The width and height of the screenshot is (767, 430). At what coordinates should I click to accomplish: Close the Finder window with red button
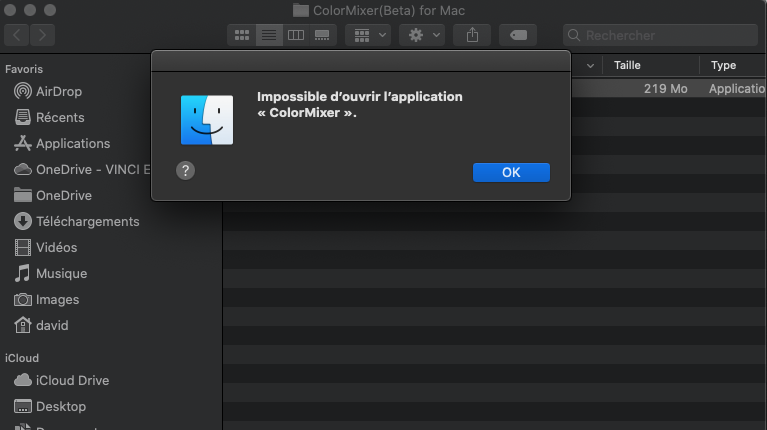point(10,10)
